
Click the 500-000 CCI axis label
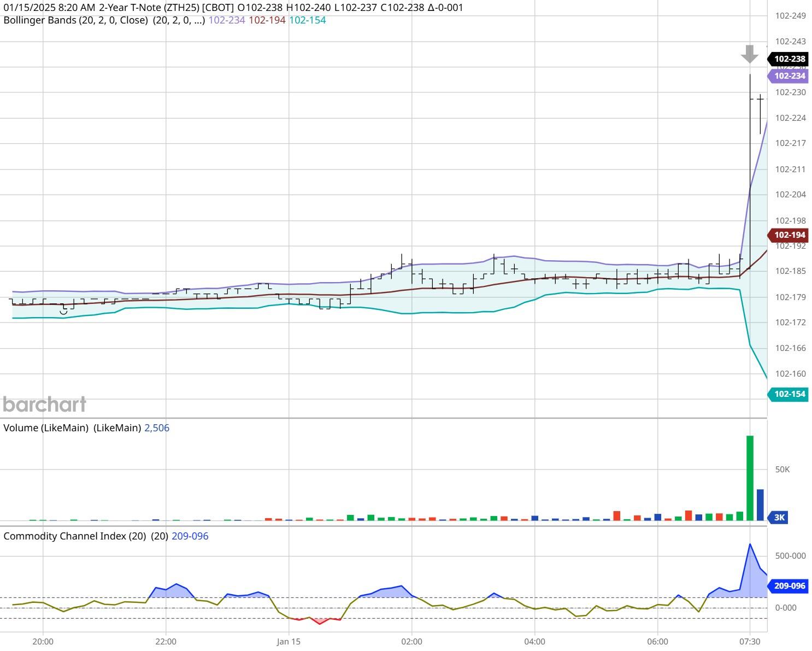pyautogui.click(x=791, y=556)
